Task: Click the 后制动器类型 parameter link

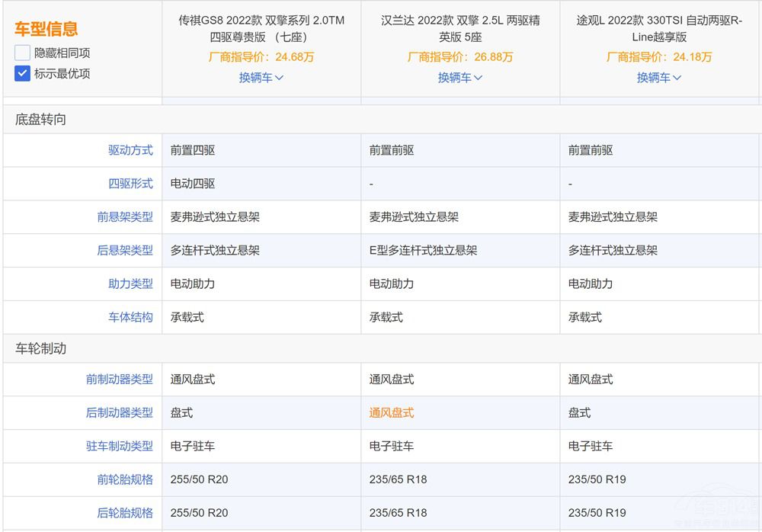Action: 120,412
